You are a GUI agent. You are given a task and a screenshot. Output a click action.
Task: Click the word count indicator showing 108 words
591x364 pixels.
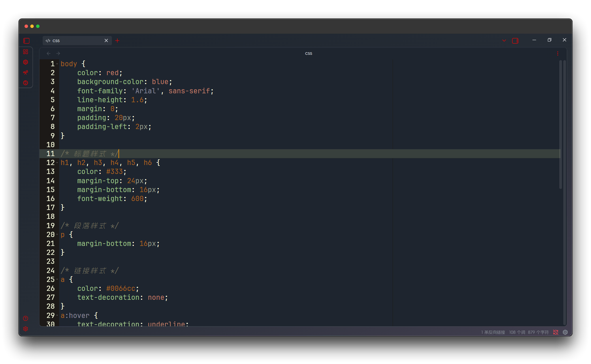517,332
